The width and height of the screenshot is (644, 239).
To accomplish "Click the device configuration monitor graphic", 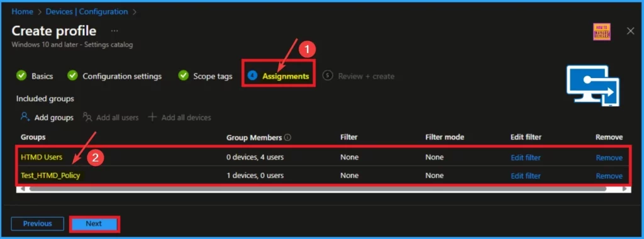I will point(592,86).
